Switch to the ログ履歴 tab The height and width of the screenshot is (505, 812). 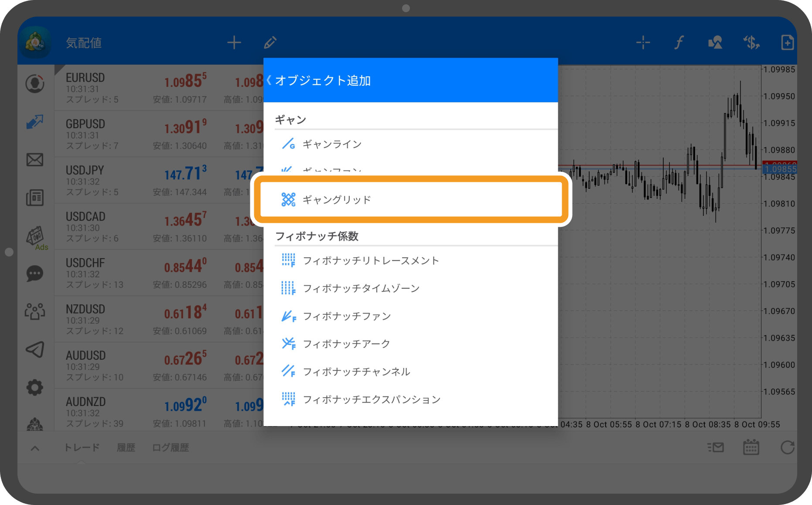[x=171, y=447]
